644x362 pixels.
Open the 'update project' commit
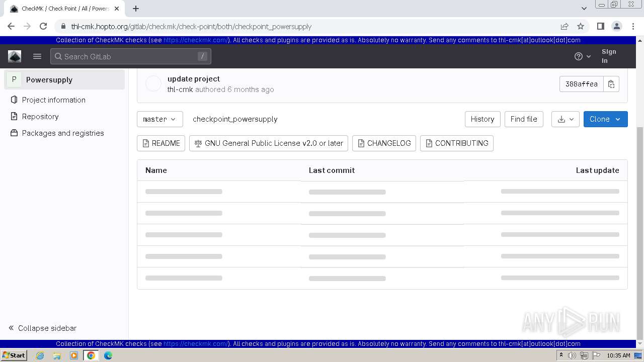[194, 79]
